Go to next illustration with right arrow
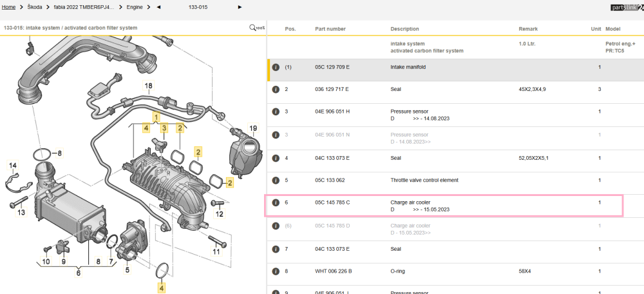Screen dimensions: 644x294 (x=240, y=7)
